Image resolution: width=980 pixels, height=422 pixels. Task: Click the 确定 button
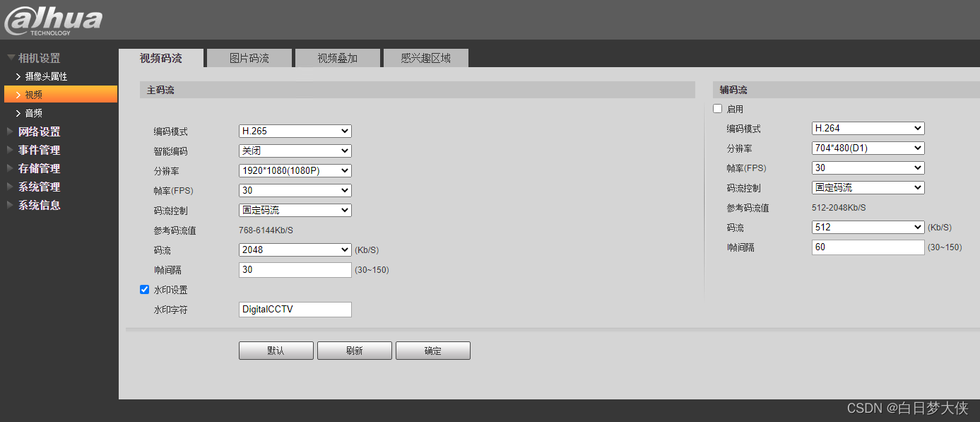pos(433,351)
